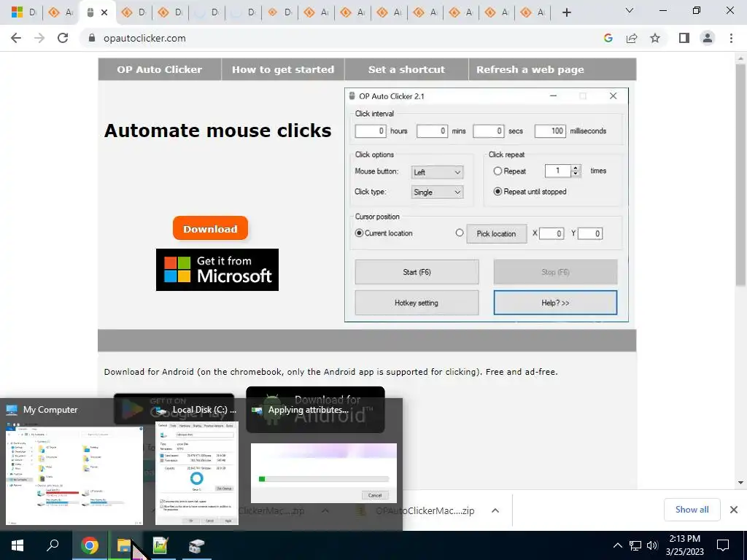
Task: Click Show all downloads
Action: (692, 510)
